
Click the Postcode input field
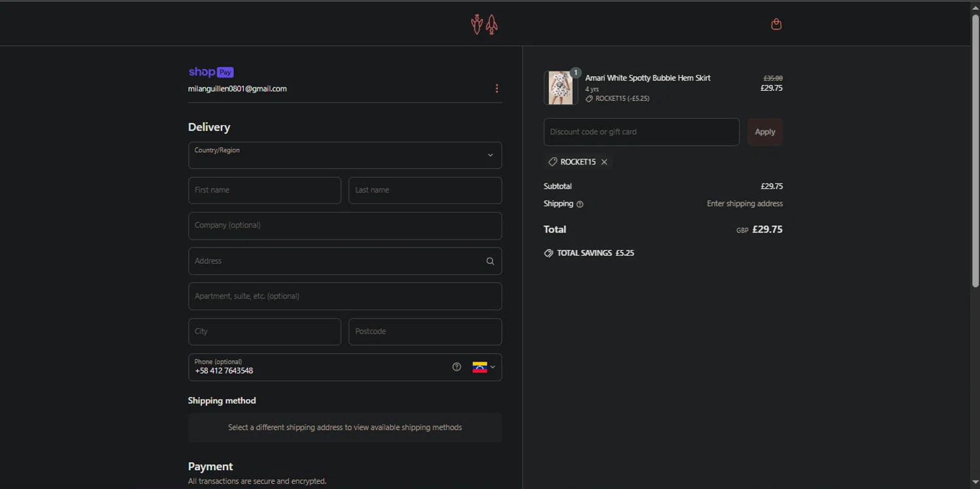point(425,332)
